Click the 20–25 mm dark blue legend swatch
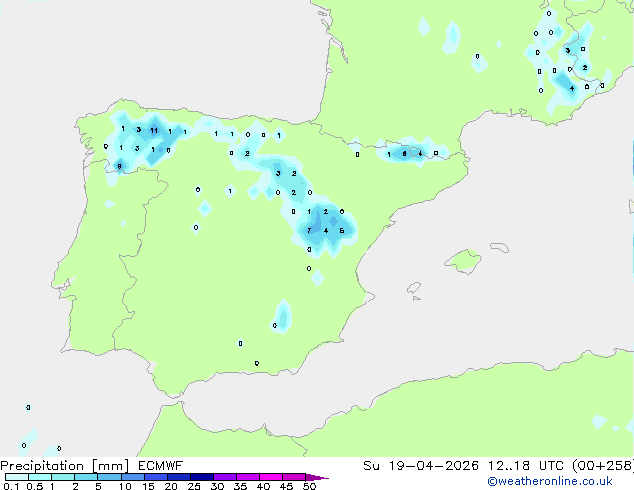The height and width of the screenshot is (490, 634). 179,477
